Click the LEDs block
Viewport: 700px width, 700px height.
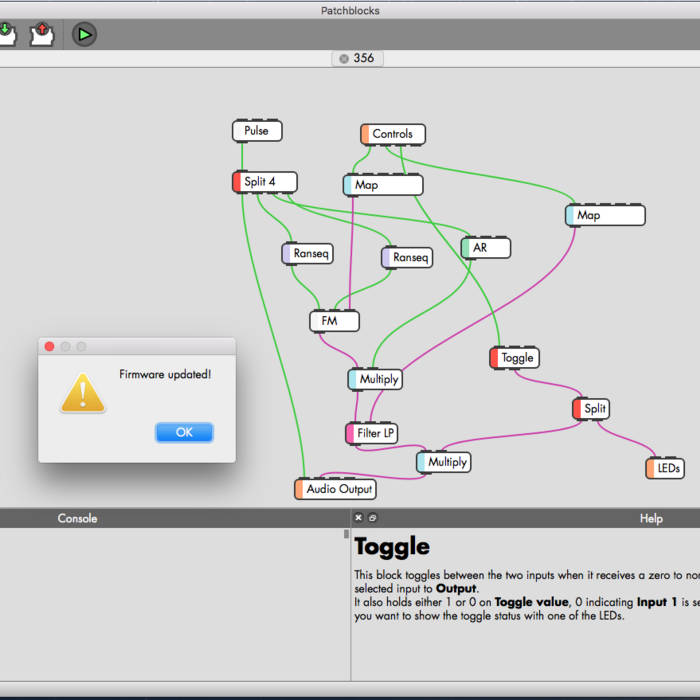tap(665, 468)
